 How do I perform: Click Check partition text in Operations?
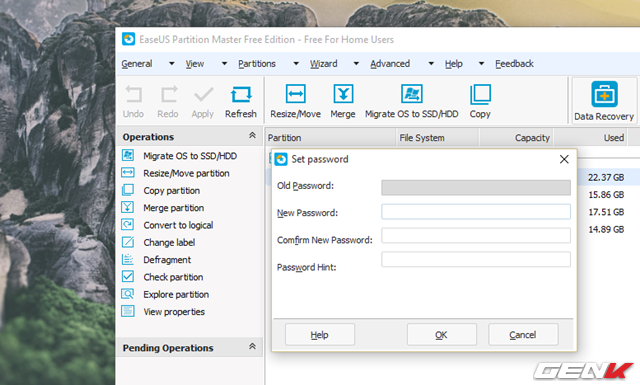(173, 277)
